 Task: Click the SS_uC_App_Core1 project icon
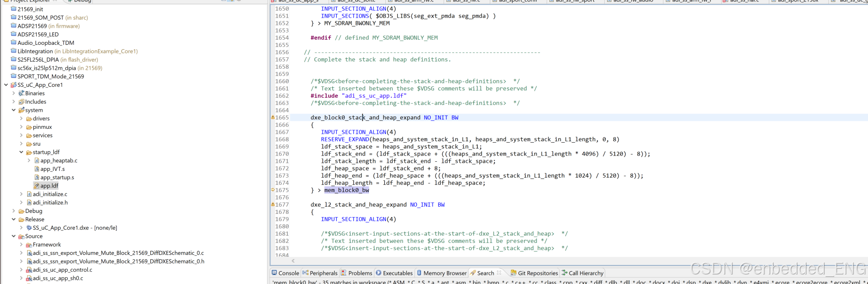(x=13, y=85)
